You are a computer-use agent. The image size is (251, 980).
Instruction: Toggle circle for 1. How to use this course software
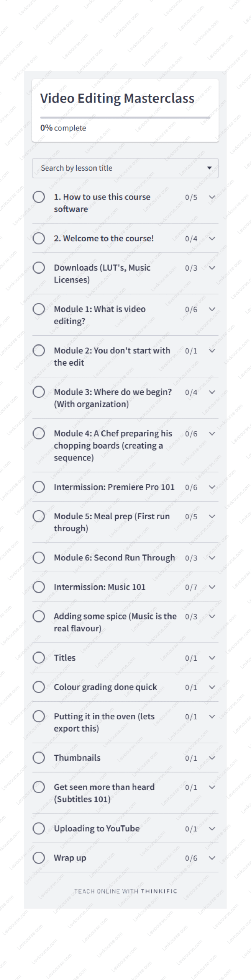click(39, 197)
